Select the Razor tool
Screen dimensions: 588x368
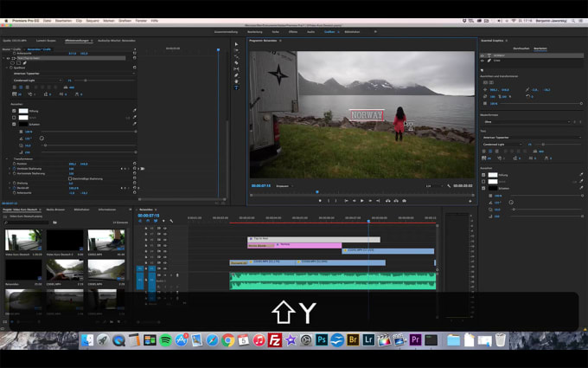tap(236, 62)
